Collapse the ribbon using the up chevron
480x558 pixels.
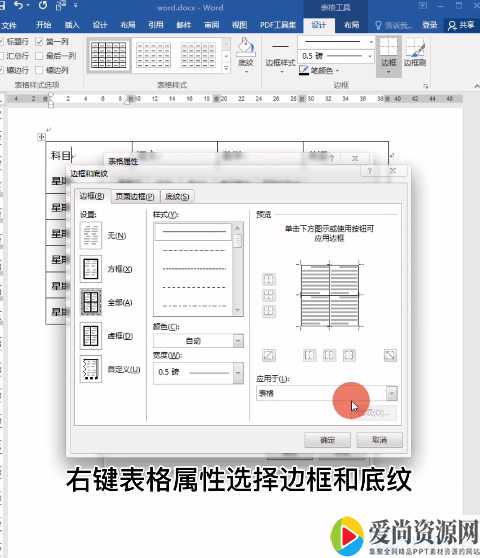(477, 86)
